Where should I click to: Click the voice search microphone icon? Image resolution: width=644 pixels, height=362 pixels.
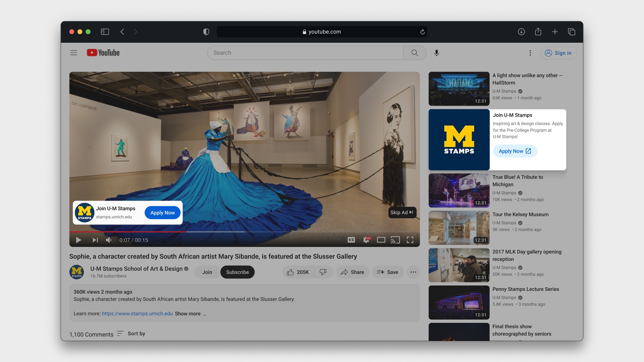coord(436,53)
